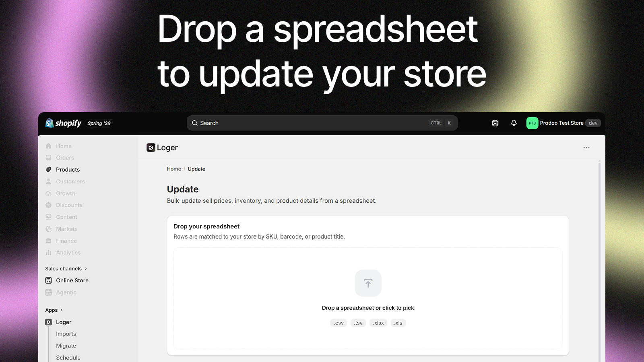The width and height of the screenshot is (644, 362).
Task: Open Customers in the sidebar
Action: click(70, 181)
